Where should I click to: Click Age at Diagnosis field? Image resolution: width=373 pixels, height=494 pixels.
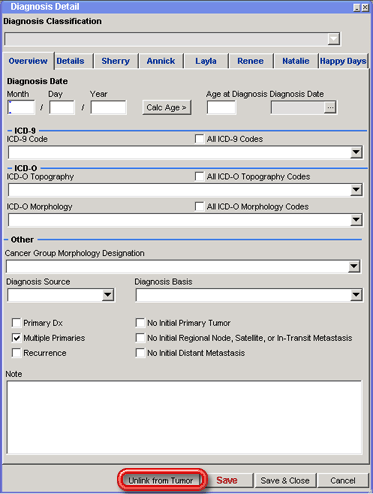tap(221, 107)
